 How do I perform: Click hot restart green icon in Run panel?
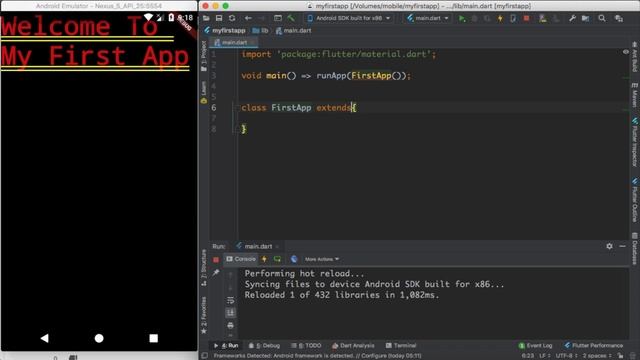[278, 259]
